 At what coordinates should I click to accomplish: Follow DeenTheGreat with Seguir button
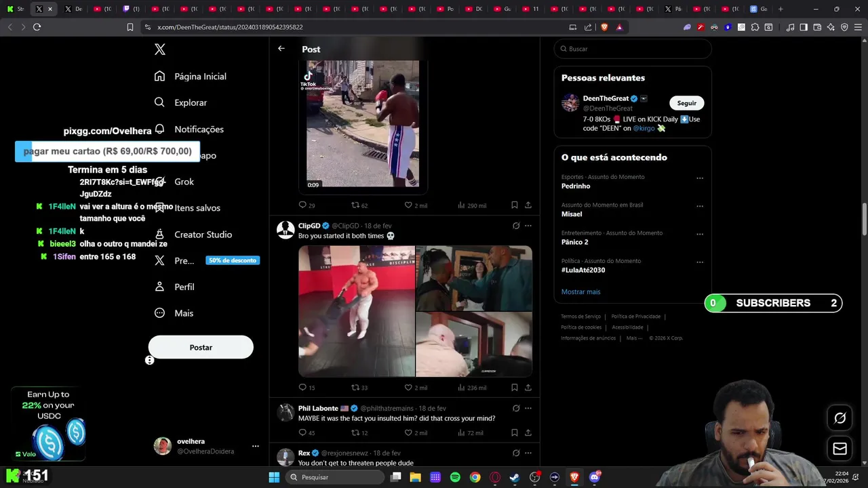pos(686,103)
